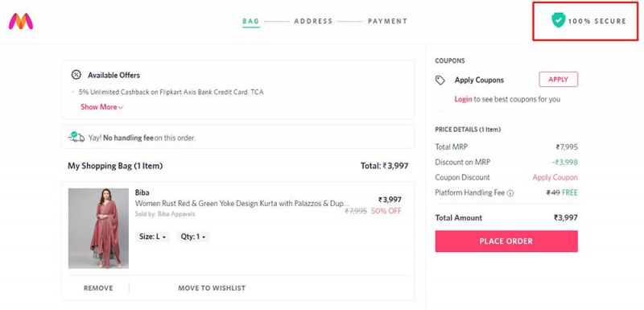This screenshot has height=310, width=644.
Task: Click the PLACE ORDER button
Action: coord(506,241)
